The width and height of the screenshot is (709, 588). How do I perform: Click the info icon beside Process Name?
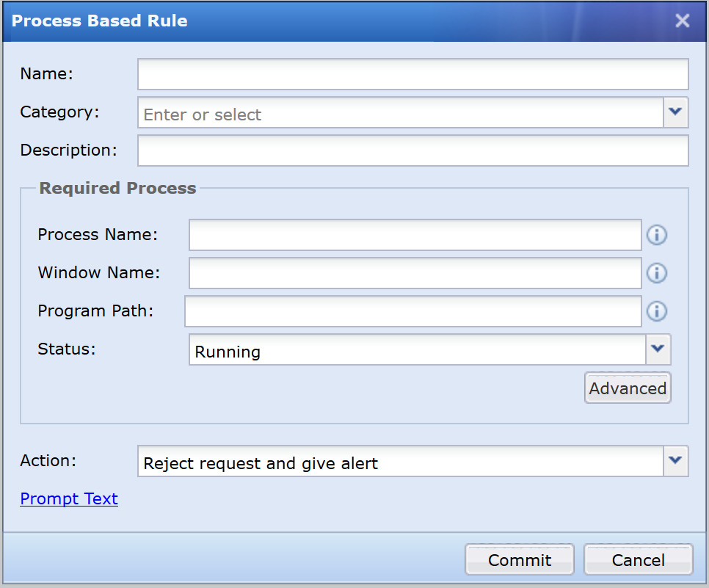657,235
